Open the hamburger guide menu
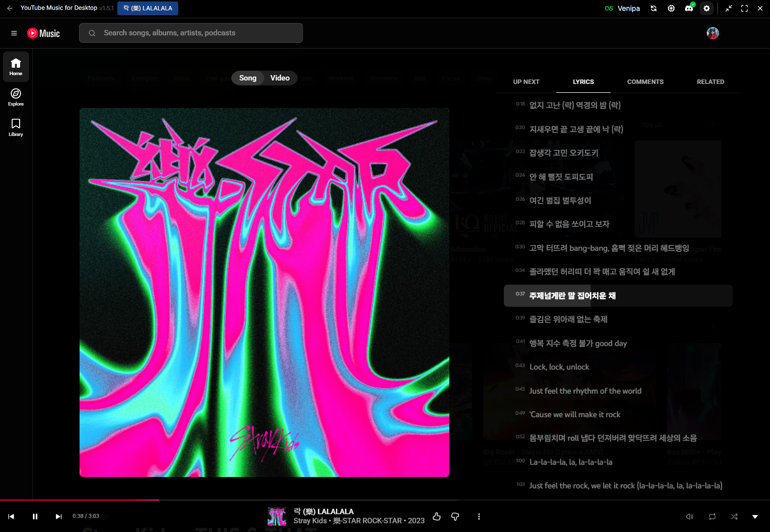Image resolution: width=770 pixels, height=532 pixels. point(14,33)
